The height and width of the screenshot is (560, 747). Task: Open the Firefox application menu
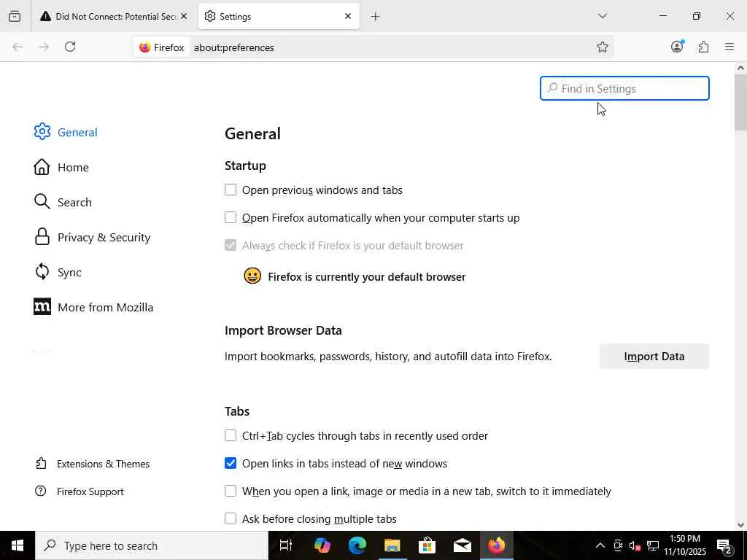tap(729, 47)
